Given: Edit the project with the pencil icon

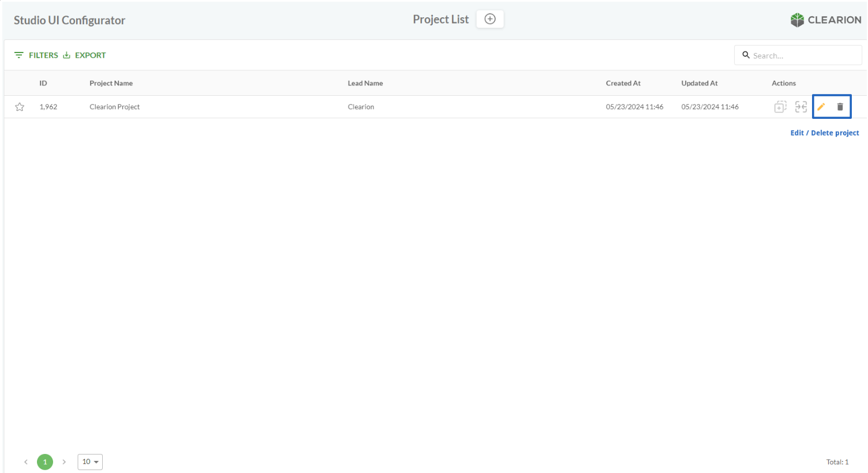Looking at the screenshot, I should 821,107.
